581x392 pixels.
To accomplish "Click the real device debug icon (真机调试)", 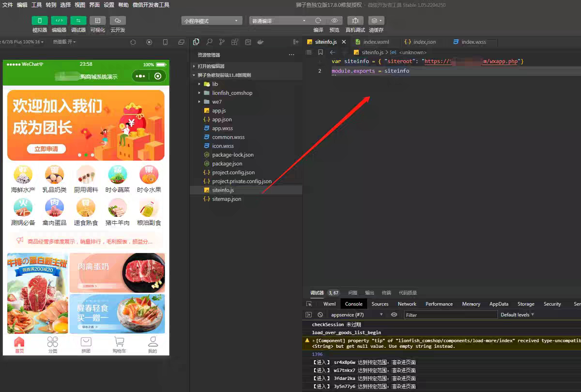I will pyautogui.click(x=355, y=21).
